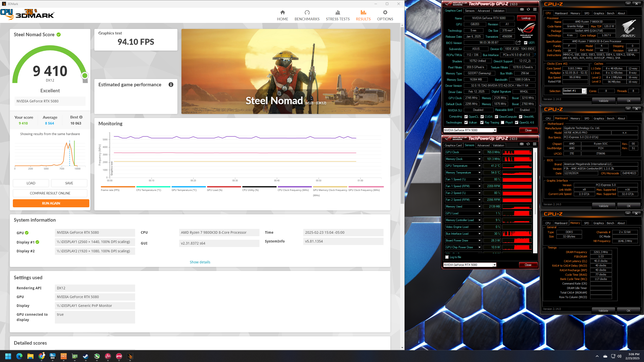
Task: Open the Memory Clock sensor dropdown arrow
Action: (479, 159)
